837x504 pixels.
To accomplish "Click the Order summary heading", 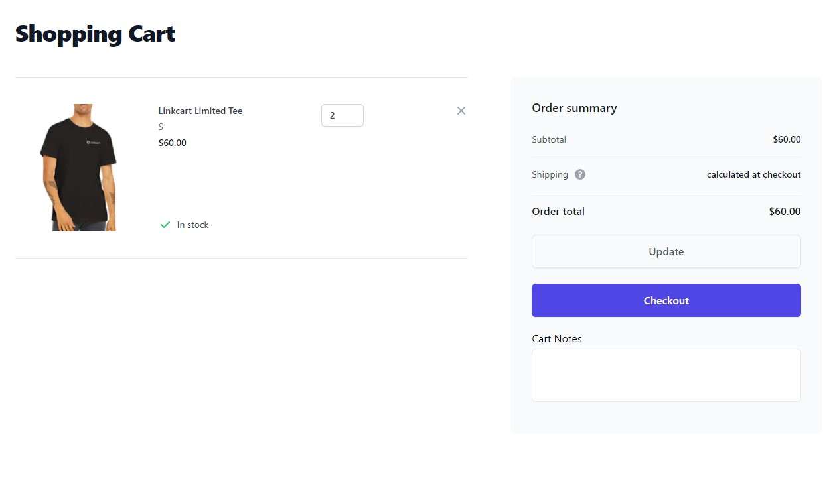I will point(574,108).
